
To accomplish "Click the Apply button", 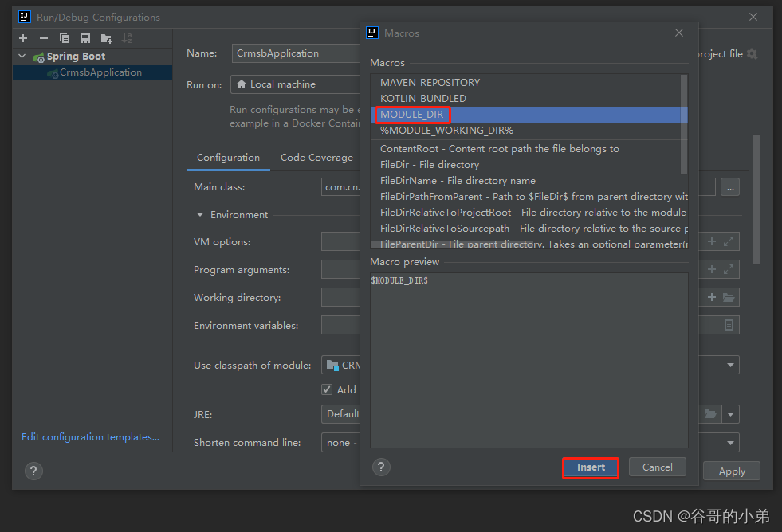I will [x=732, y=471].
